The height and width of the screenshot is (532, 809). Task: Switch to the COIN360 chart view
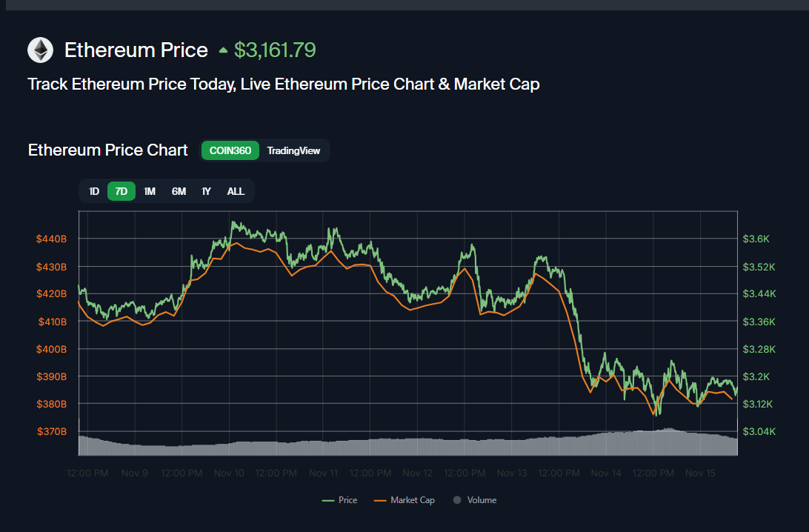pos(230,150)
